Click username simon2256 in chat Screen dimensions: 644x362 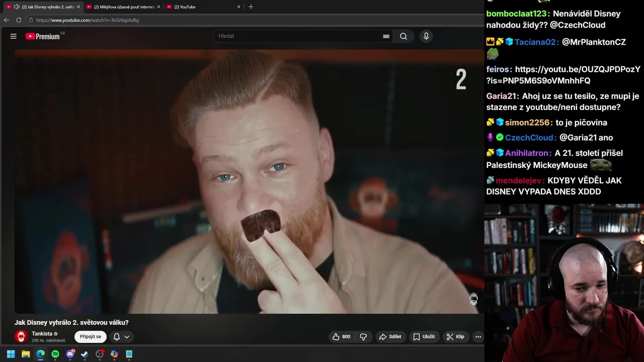tap(527, 123)
